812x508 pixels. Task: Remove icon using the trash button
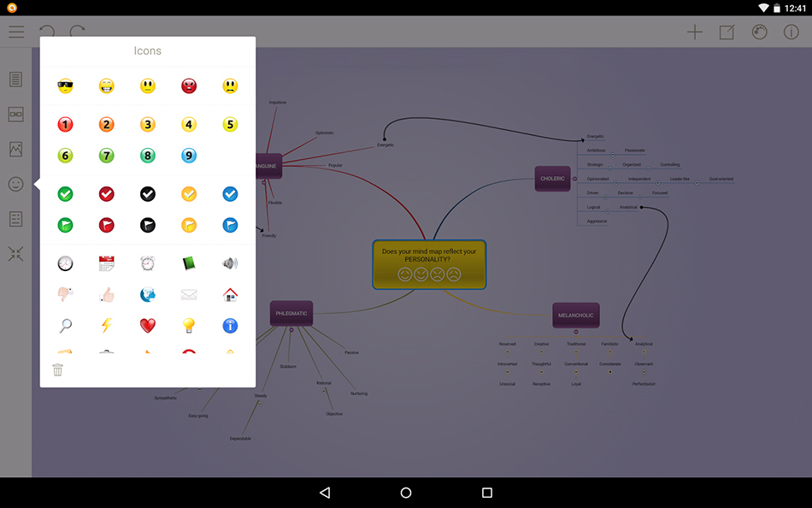pyautogui.click(x=58, y=369)
